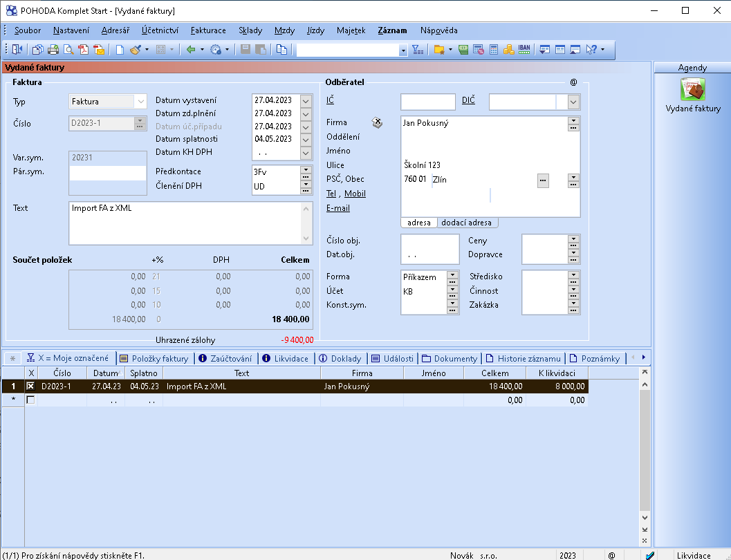Open the Fakturace menu
Viewport: 731px width, 560px height.
pyautogui.click(x=208, y=30)
